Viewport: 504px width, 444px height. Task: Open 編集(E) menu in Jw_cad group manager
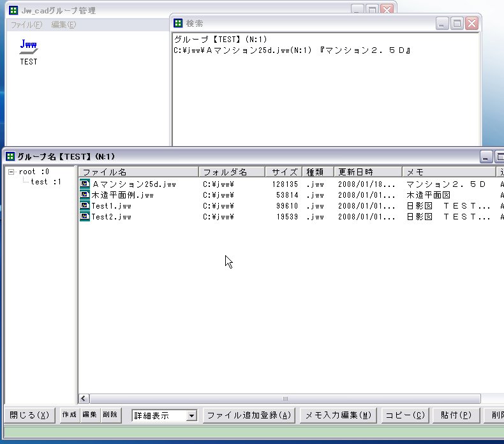click(64, 25)
